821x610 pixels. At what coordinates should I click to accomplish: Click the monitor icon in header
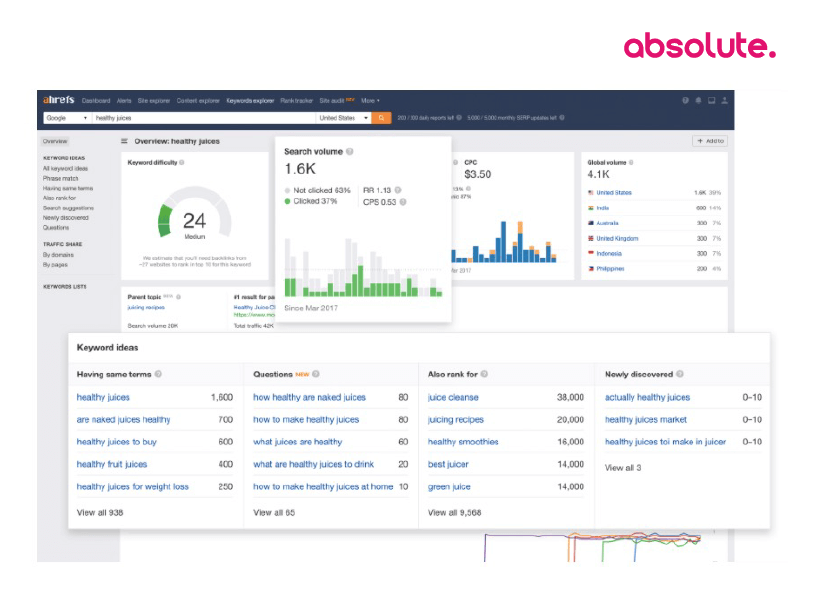[x=711, y=101]
